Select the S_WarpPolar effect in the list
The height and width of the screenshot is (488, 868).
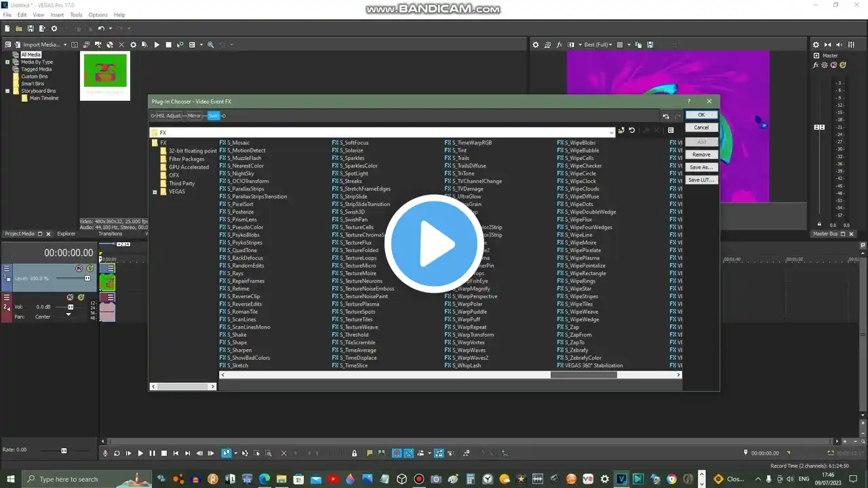(469, 304)
